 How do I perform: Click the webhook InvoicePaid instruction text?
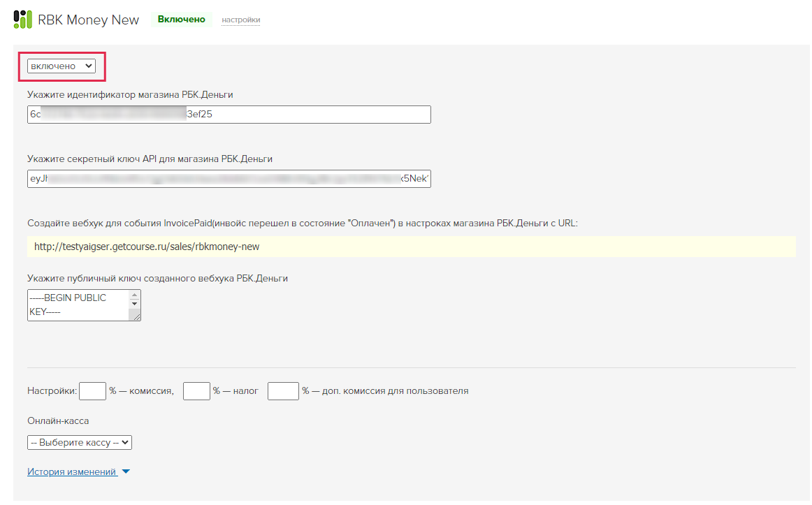303,223
